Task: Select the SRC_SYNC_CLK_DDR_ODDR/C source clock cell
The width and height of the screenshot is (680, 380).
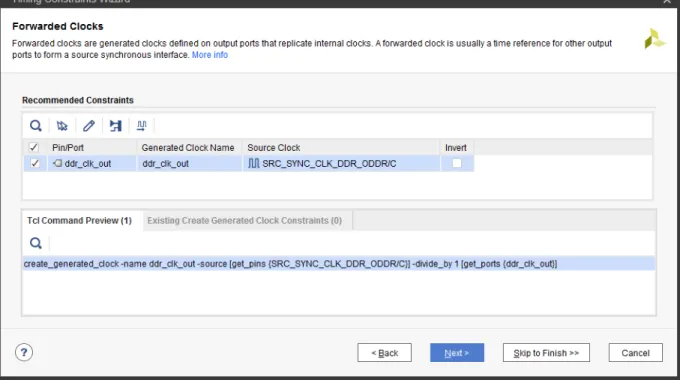Action: pyautogui.click(x=341, y=164)
